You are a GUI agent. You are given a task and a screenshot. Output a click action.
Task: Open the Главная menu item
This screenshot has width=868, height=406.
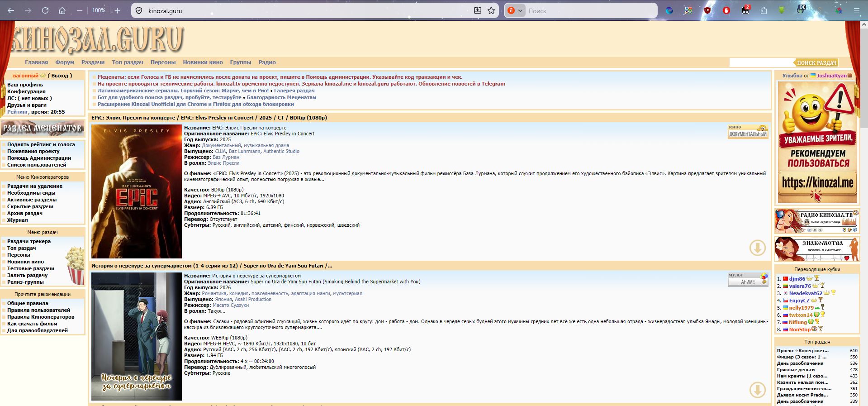coord(36,62)
